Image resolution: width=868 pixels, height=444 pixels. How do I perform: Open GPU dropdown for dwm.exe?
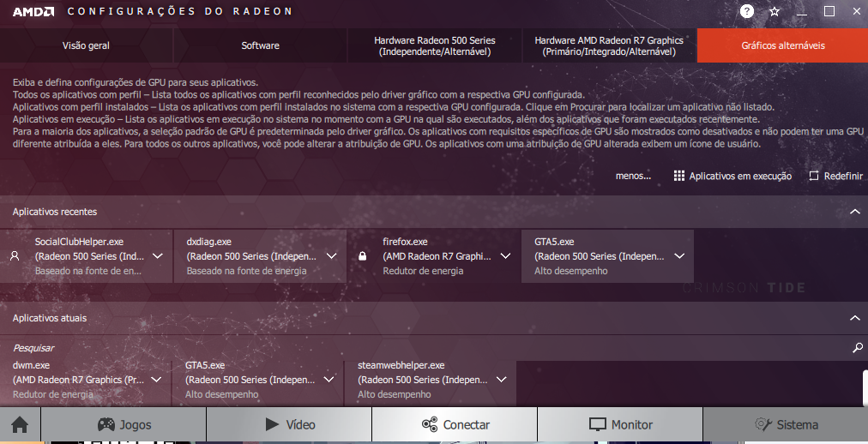[x=156, y=380]
